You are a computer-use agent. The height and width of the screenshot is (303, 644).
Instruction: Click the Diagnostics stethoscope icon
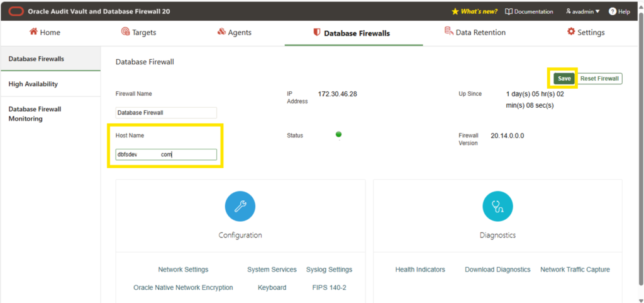(x=497, y=207)
